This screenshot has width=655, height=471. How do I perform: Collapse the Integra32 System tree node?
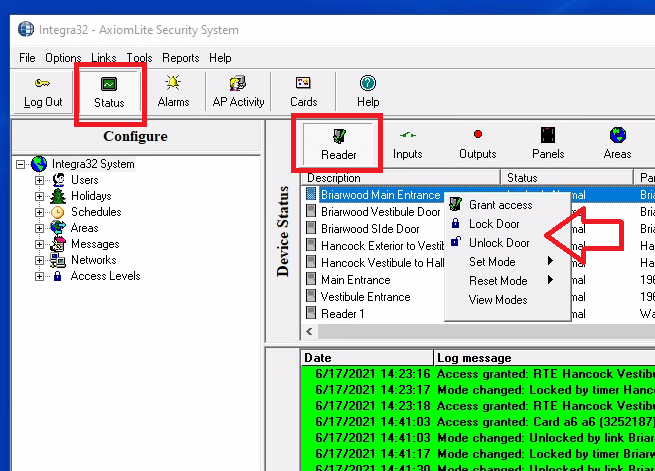[x=20, y=164]
